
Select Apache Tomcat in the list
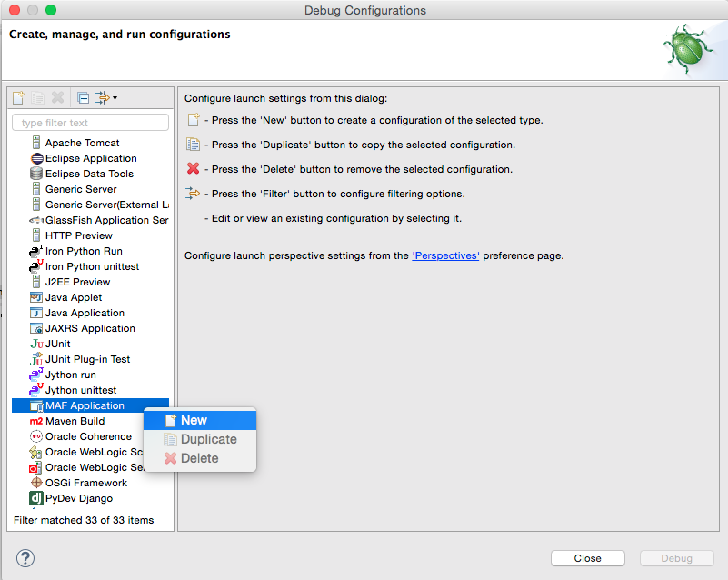pyautogui.click(x=82, y=143)
